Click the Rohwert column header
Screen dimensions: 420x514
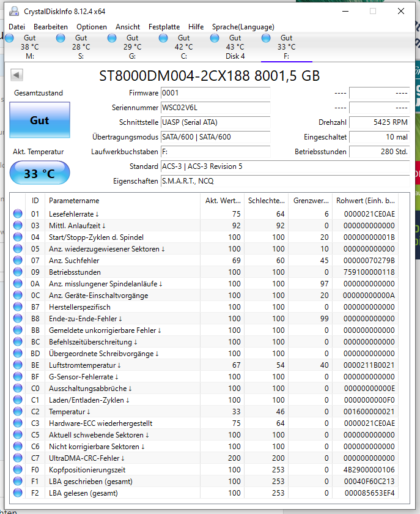point(366,201)
